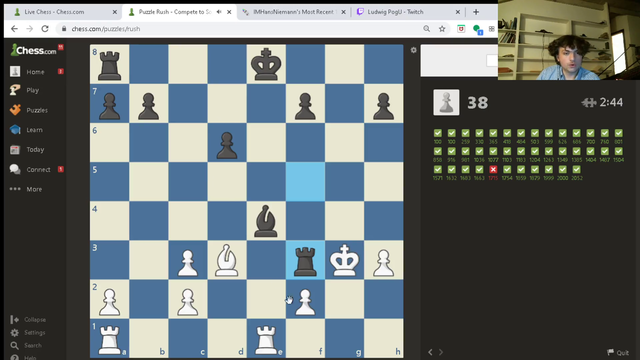Go back in browser history
Screen dimensions: 640x360
click(x=14, y=29)
